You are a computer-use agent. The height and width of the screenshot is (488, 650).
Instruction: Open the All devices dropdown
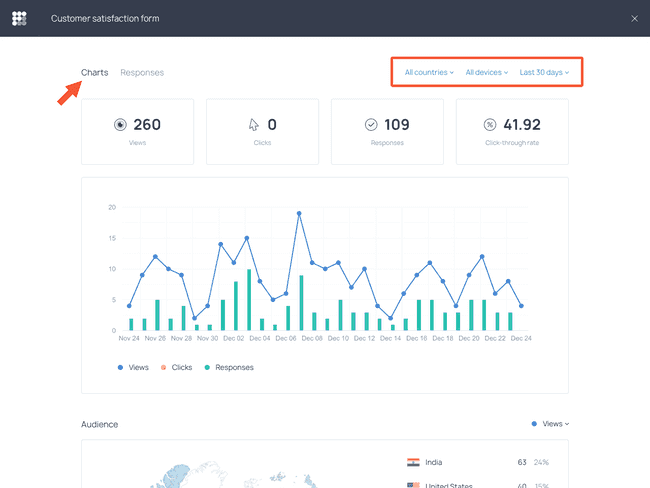487,72
